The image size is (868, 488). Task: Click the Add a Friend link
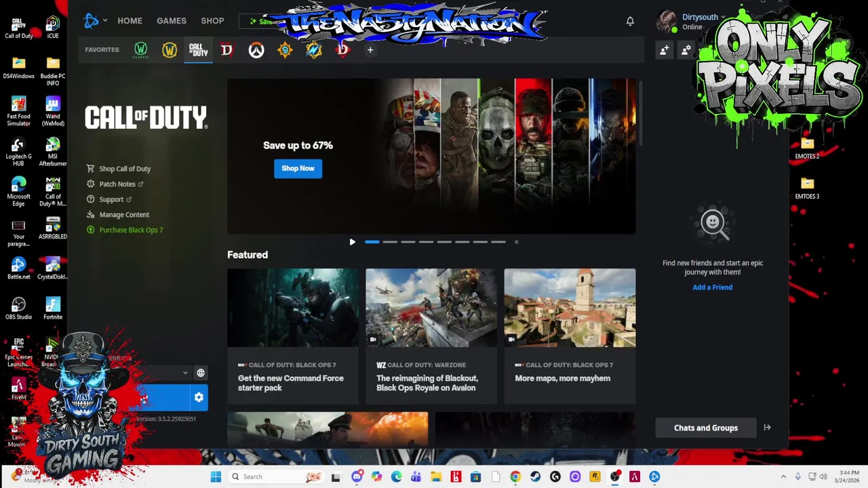click(712, 287)
